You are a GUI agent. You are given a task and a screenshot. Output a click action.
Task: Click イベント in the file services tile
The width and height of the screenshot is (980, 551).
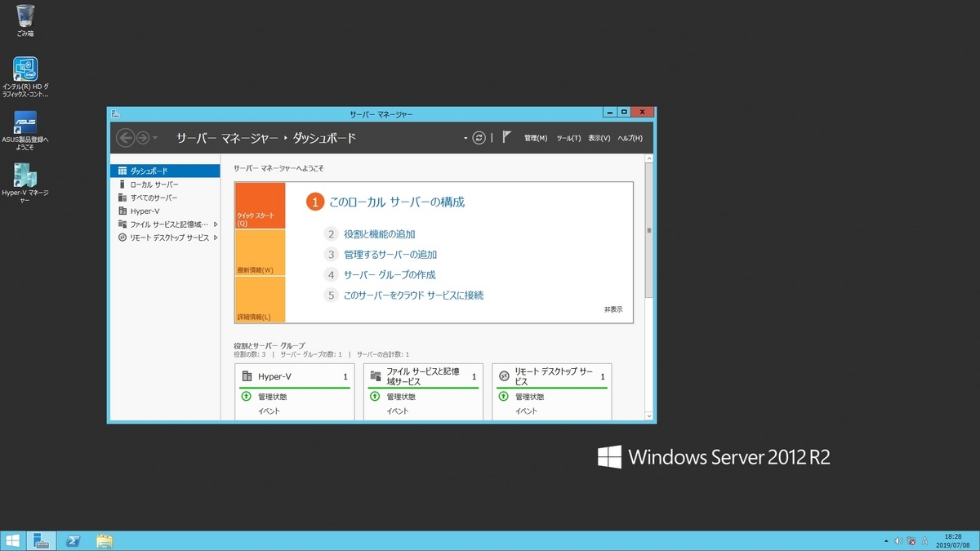click(398, 411)
